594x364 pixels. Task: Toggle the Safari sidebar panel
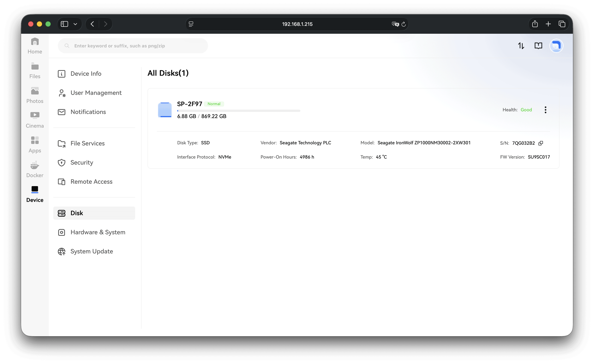coord(64,24)
